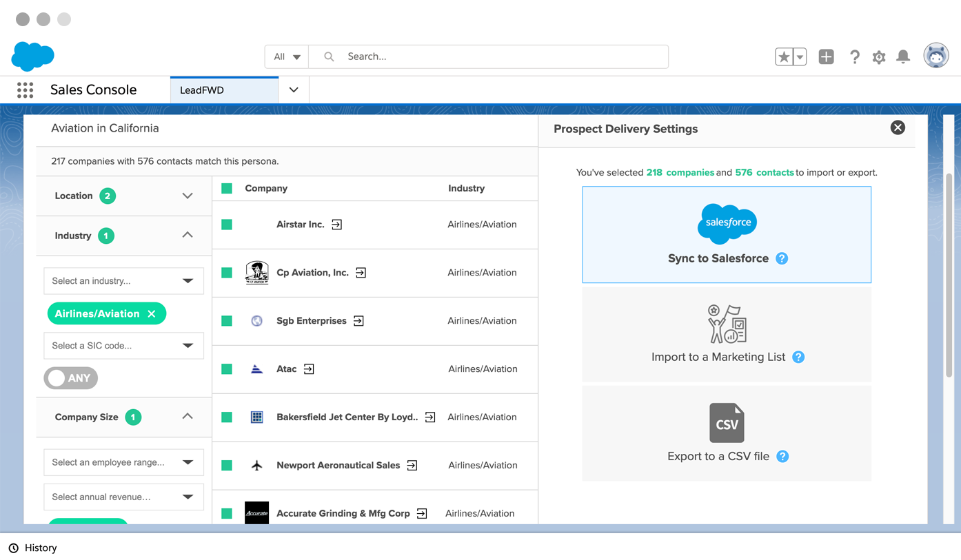Uncheck the Newport Aeronautical Sales checkbox

(227, 466)
